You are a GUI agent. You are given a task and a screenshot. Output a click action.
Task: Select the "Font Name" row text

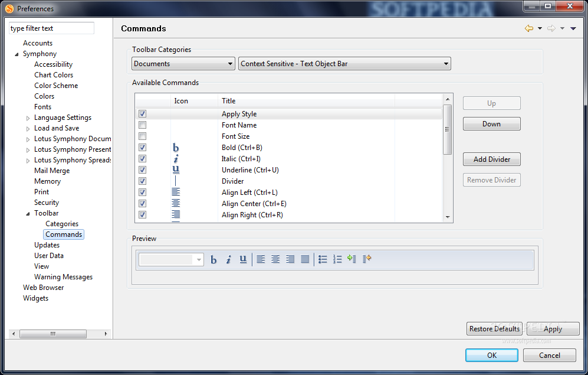coord(239,125)
